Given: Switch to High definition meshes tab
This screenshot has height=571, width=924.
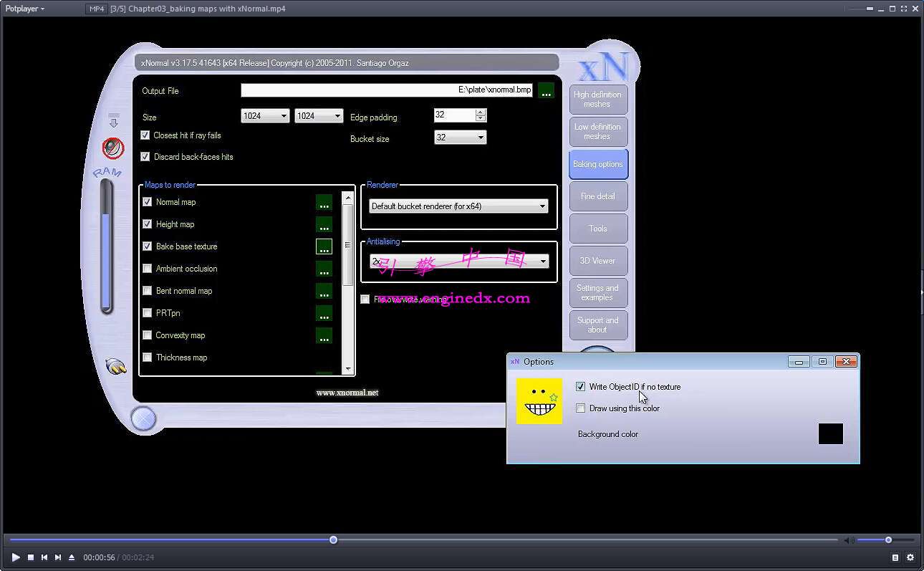Looking at the screenshot, I should (598, 99).
